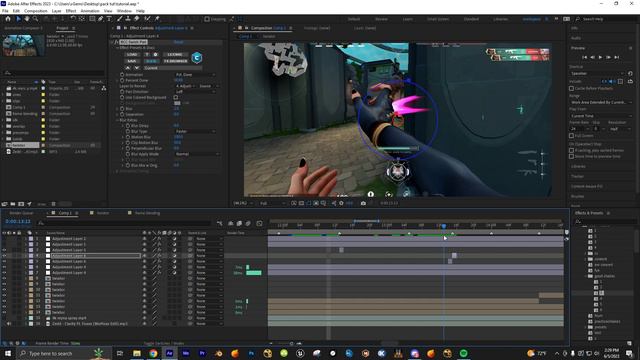Image resolution: width=640 pixels, height=360 pixels.
Task: Switch to the Render Queue tab
Action: (22, 213)
